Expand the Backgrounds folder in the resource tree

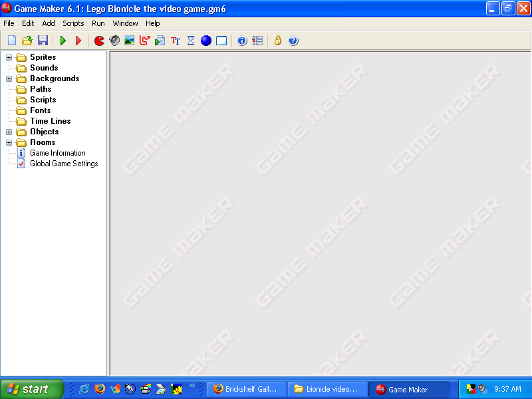pyautogui.click(x=9, y=78)
